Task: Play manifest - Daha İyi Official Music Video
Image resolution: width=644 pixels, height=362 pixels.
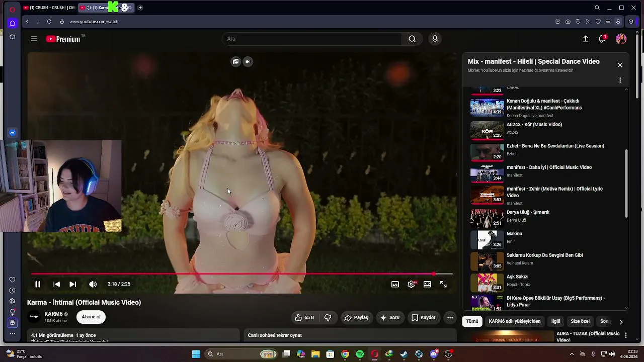Action: 549,167
